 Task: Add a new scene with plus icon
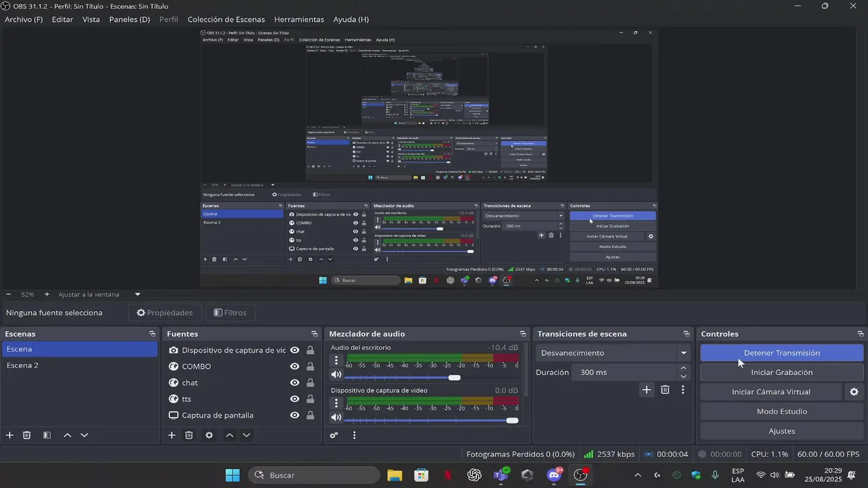[x=9, y=435]
